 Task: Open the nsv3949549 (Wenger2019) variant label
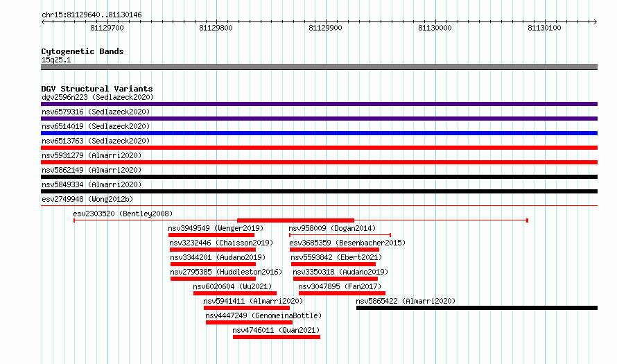216,228
